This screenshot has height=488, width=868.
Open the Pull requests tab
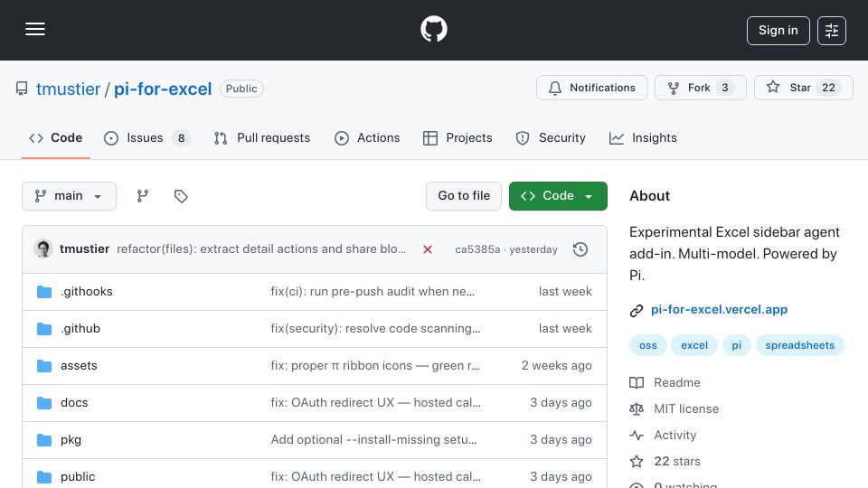(262, 137)
